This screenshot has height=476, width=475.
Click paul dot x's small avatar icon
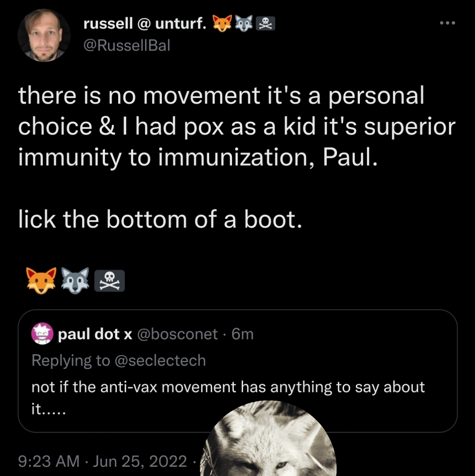coord(42,335)
